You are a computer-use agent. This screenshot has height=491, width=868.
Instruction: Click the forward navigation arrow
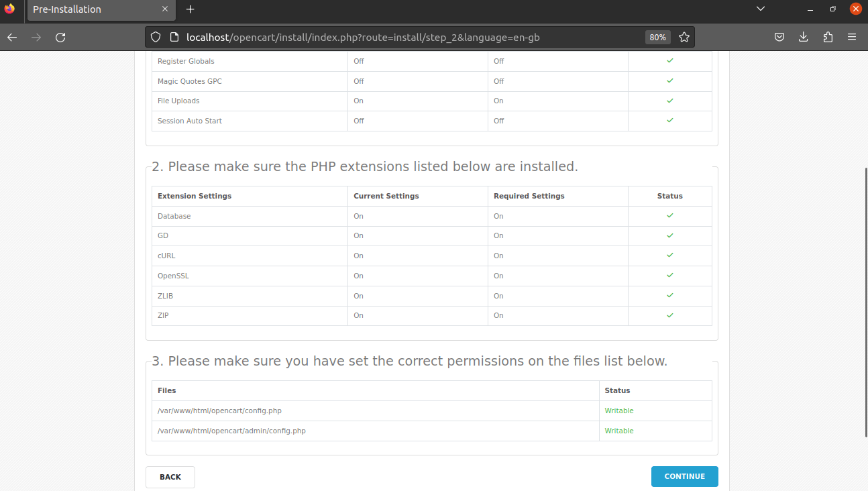point(36,38)
